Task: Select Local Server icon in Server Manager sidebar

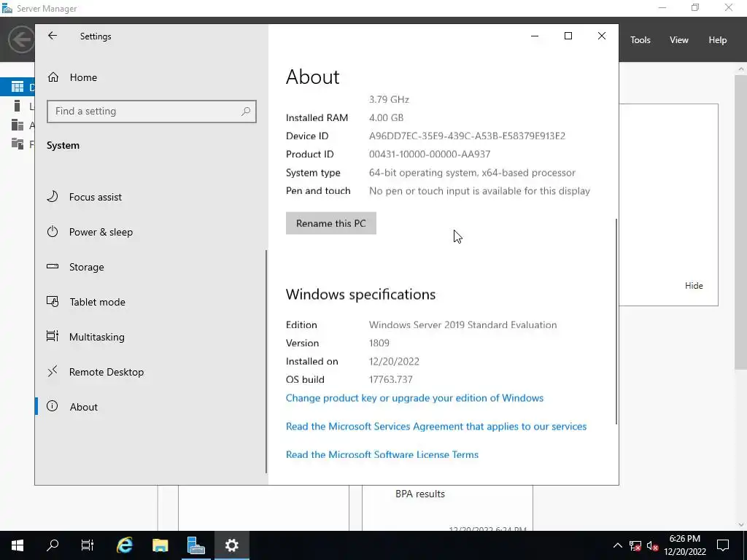Action: click(x=18, y=106)
